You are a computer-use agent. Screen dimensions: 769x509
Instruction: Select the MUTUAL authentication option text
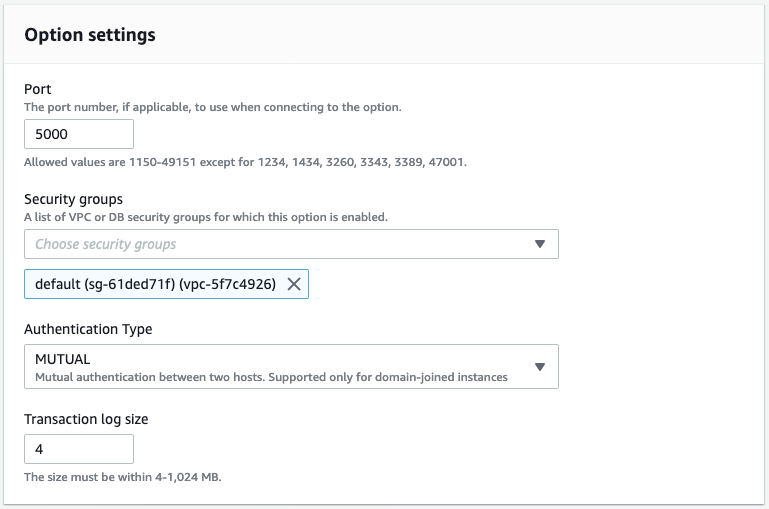pos(63,359)
